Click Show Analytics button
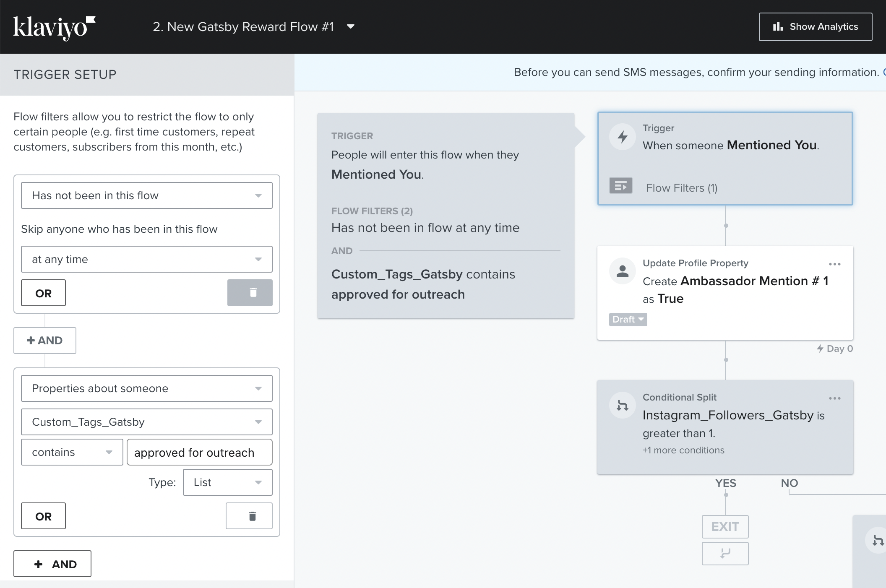Image resolution: width=886 pixels, height=588 pixels. pyautogui.click(x=815, y=27)
